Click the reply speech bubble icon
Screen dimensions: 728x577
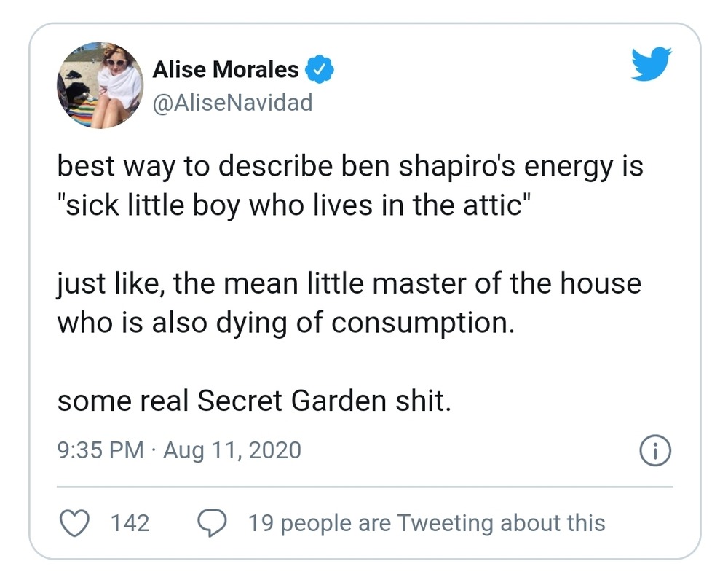[212, 522]
